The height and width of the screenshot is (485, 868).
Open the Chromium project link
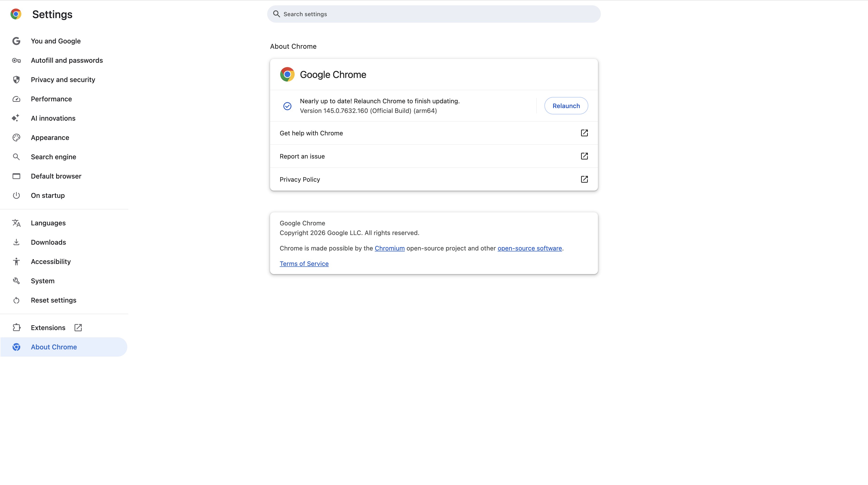tap(390, 248)
